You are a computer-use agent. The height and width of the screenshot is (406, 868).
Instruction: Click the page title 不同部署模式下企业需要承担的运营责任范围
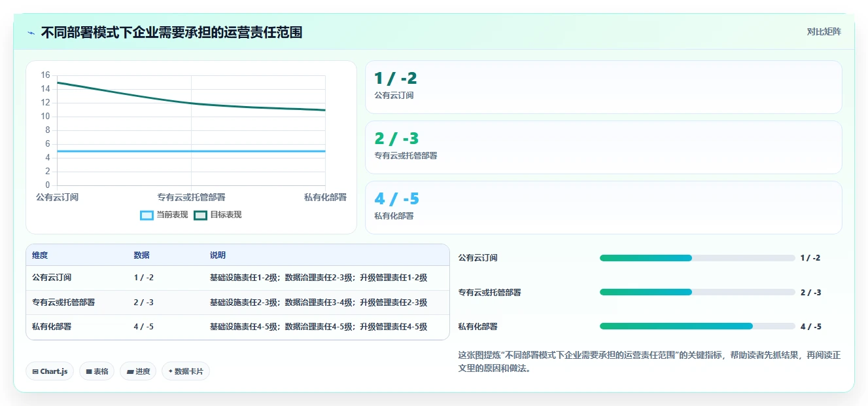pyautogui.click(x=171, y=33)
